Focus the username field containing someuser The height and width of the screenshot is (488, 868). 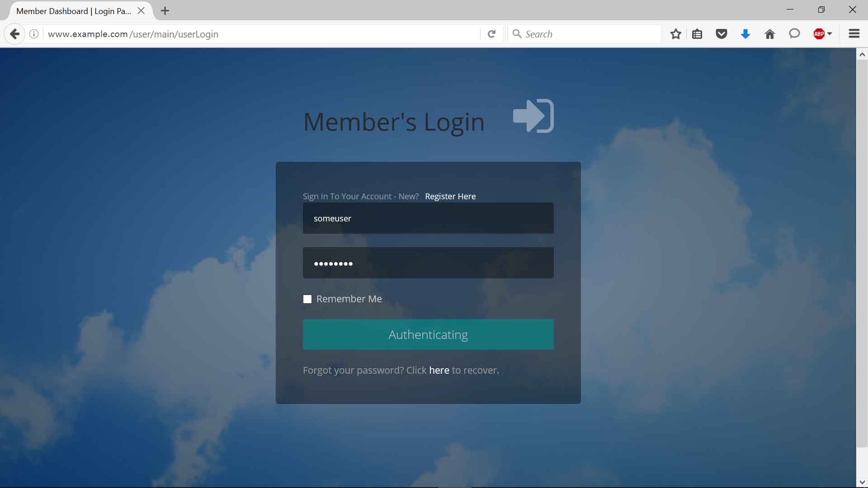click(x=428, y=218)
